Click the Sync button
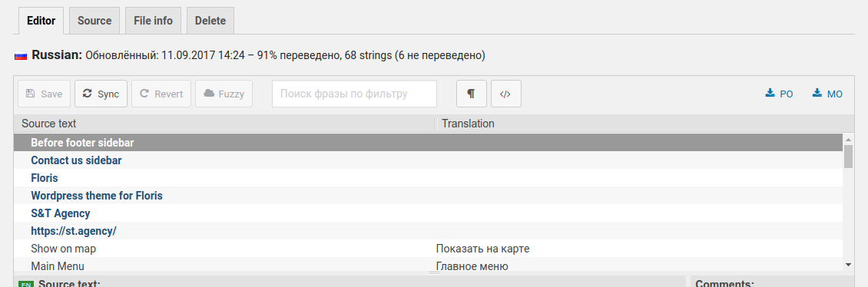This screenshot has width=868, height=287. [101, 94]
